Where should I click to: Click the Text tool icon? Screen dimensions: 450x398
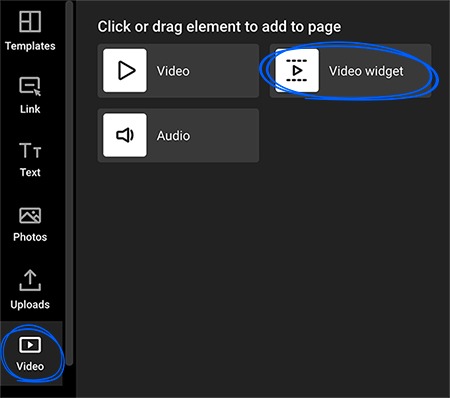(30, 150)
